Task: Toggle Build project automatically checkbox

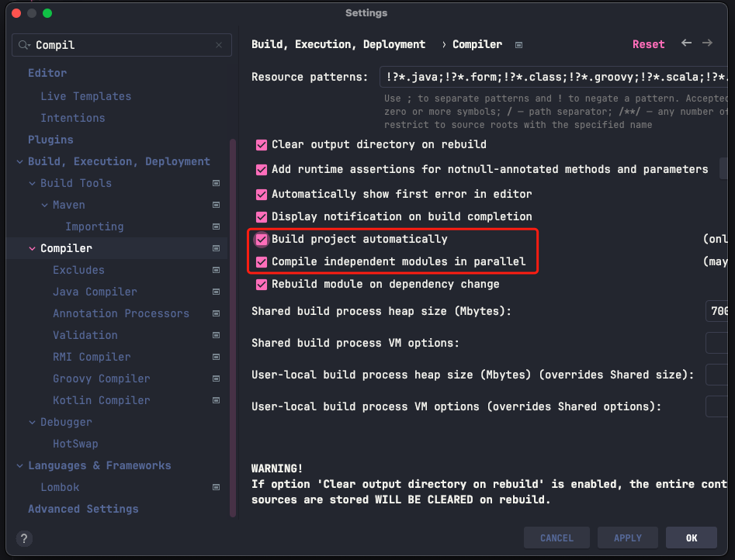Action: tap(262, 240)
